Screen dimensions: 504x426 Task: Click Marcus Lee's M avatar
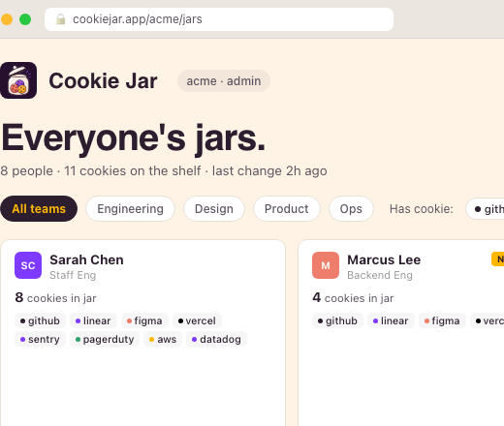pyautogui.click(x=326, y=265)
